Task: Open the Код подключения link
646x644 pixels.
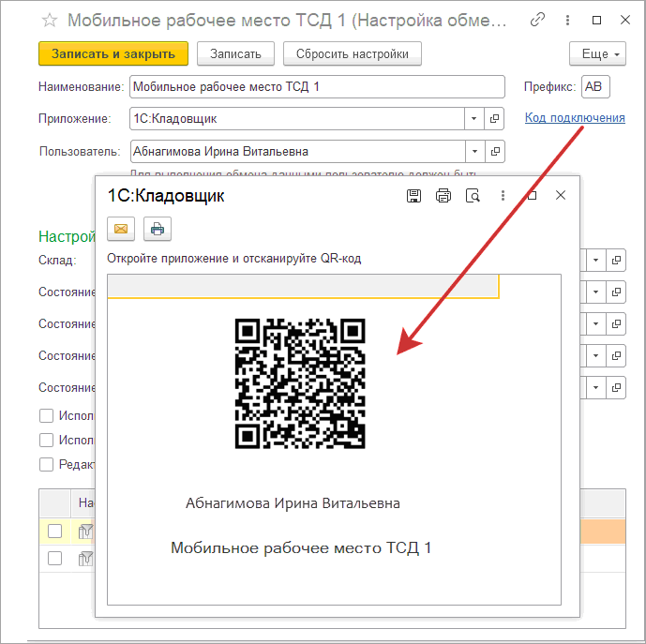Action: pos(575,118)
